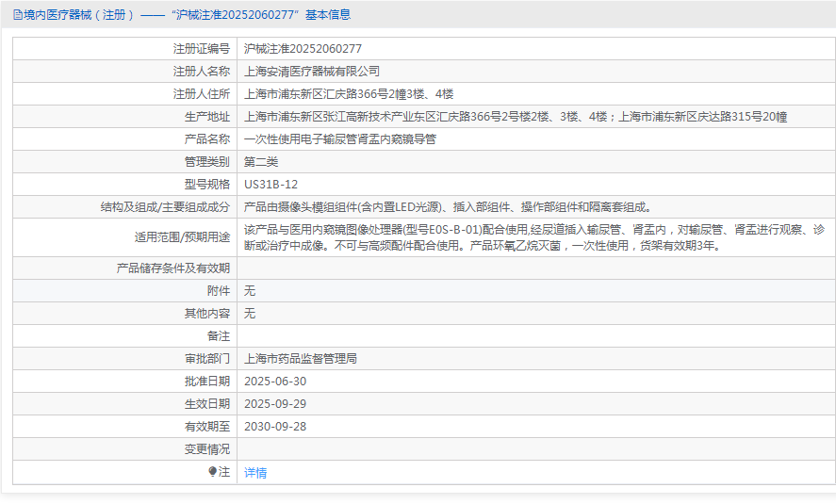
Task: Click the 适用范围/预期用途 label
Action: click(182, 237)
